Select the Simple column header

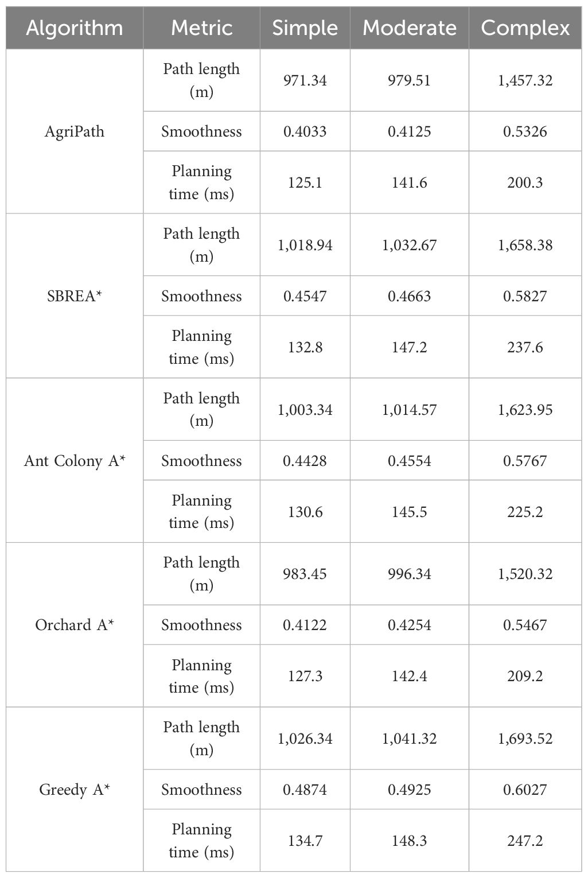tap(305, 28)
